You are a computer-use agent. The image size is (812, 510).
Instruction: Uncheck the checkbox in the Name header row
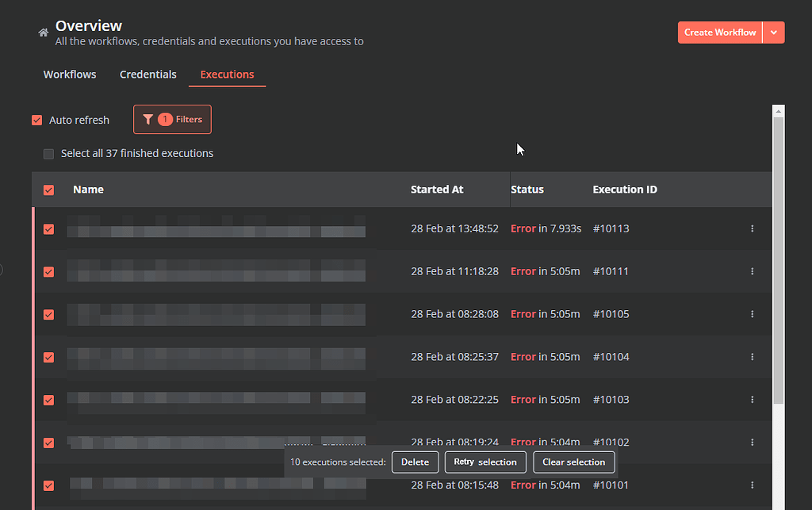48,190
